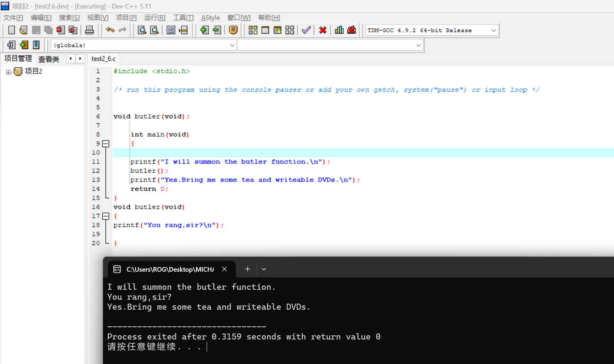Open project options shield icon

pyautogui.click(x=233, y=30)
